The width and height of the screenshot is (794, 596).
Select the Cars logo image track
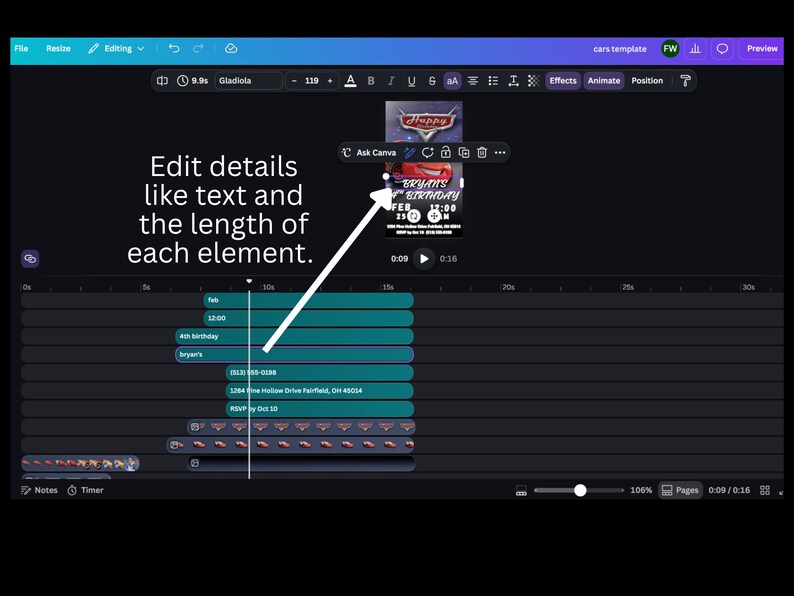301,427
